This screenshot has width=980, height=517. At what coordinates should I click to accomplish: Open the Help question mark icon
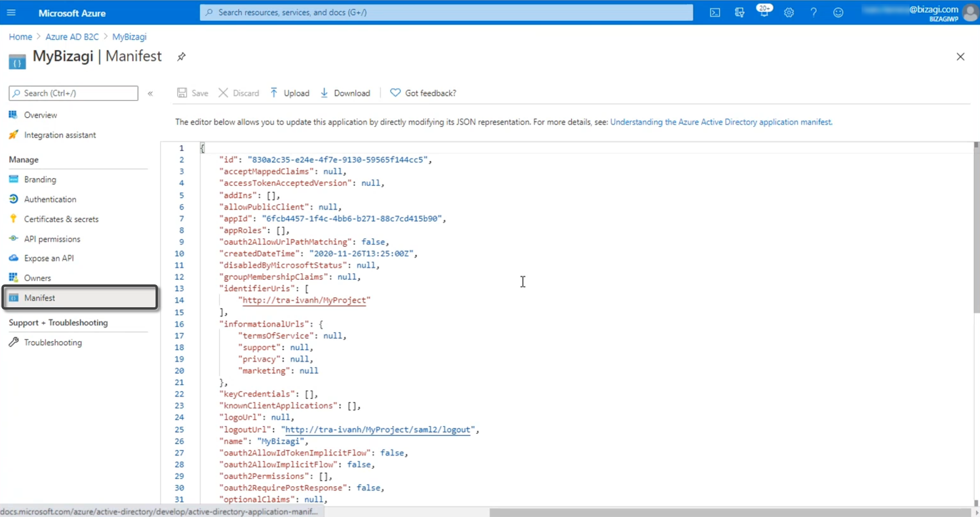pyautogui.click(x=813, y=13)
